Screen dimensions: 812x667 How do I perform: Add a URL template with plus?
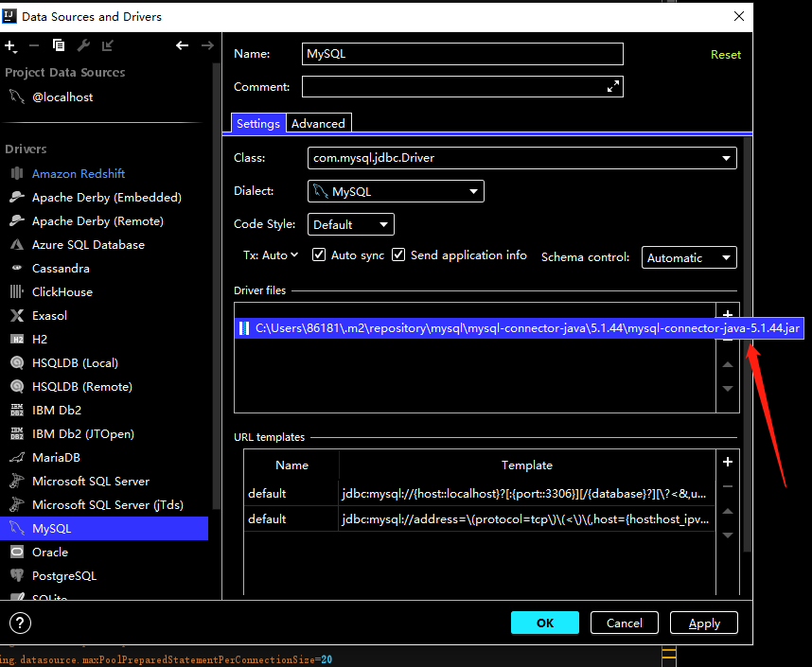click(x=728, y=462)
